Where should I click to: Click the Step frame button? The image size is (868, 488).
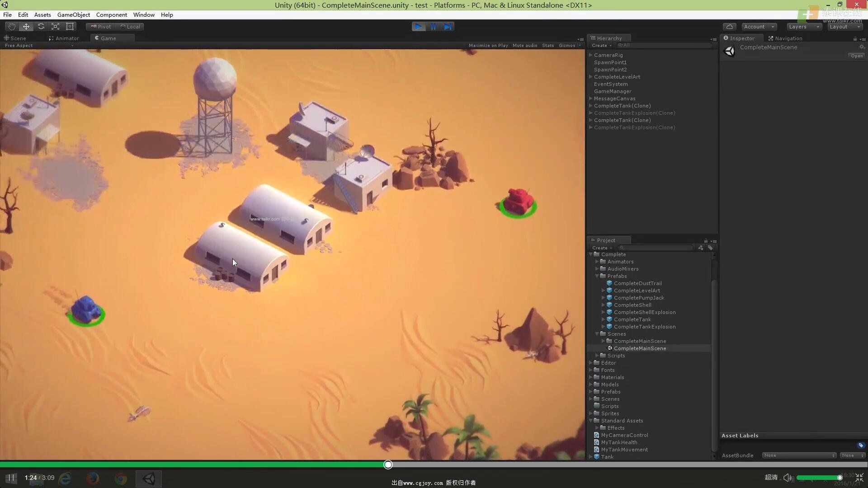448,27
